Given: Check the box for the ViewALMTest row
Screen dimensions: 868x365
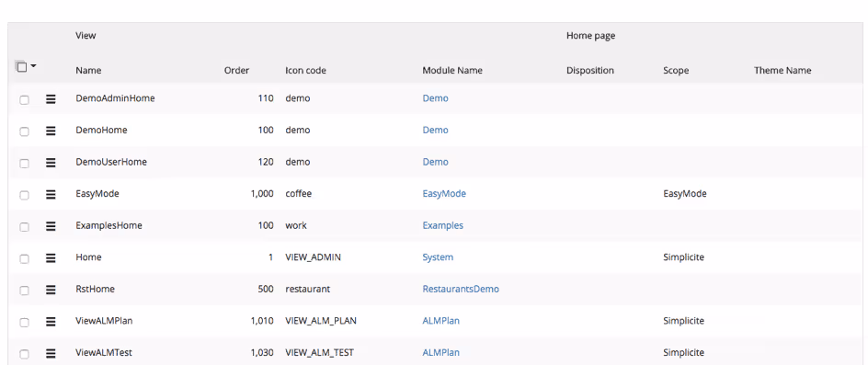Looking at the screenshot, I should (24, 354).
